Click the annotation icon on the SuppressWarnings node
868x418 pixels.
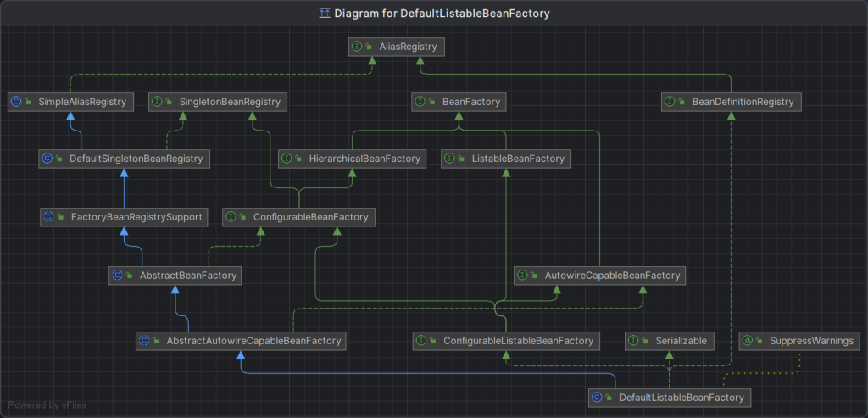pos(748,341)
